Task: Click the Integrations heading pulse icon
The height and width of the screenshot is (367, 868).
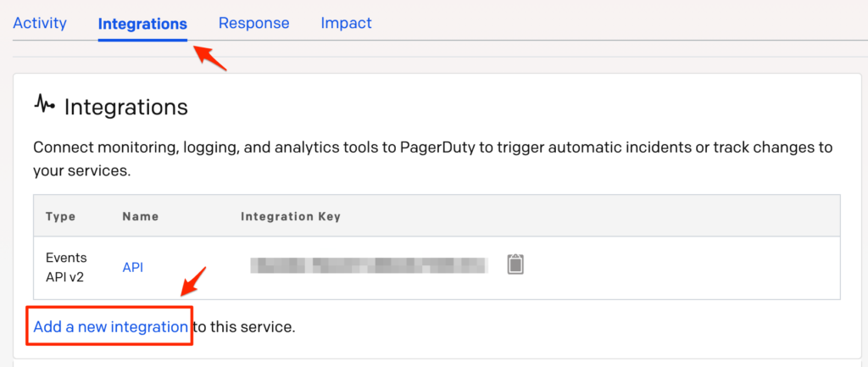Action: point(46,104)
